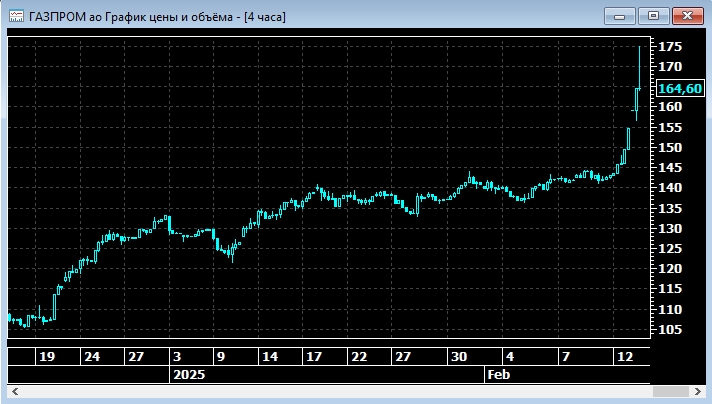This screenshot has height=404, width=712.
Task: Click date marker 12 on the time axis
Action: (626, 356)
